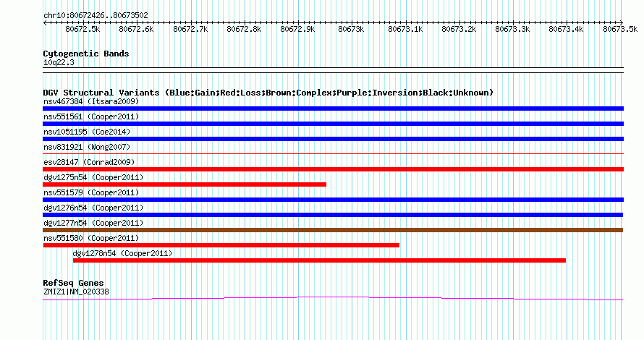Select the nsv551561 (Cooper2011) variant bar
This screenshot has width=644, height=340.
333,124
